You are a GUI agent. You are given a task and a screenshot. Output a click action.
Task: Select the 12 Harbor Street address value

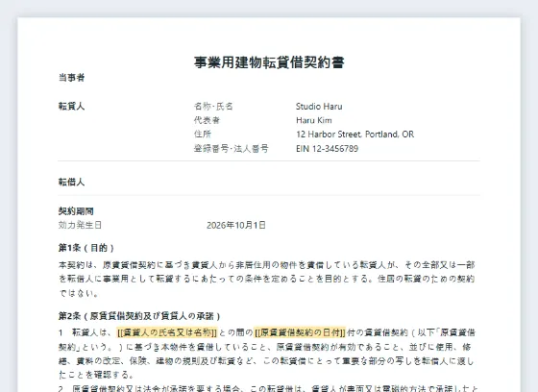coord(355,134)
